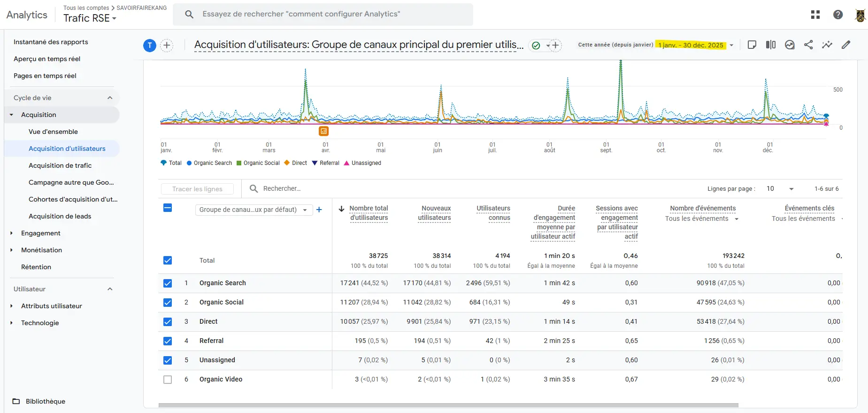
Task: Uncheck the Organic Search row checkbox
Action: (168, 283)
